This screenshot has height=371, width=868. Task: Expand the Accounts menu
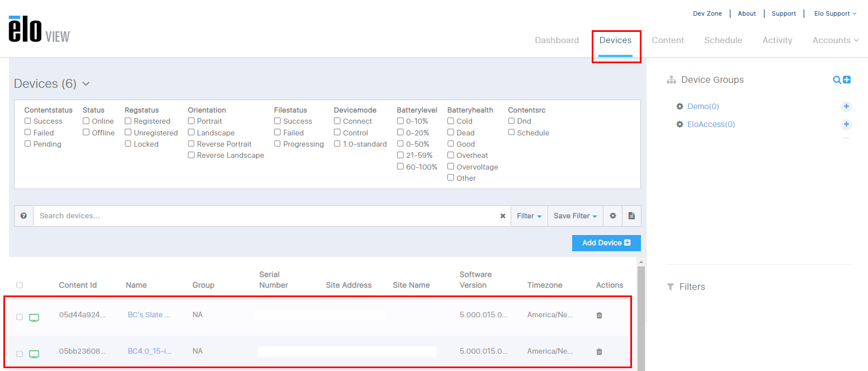pyautogui.click(x=836, y=40)
